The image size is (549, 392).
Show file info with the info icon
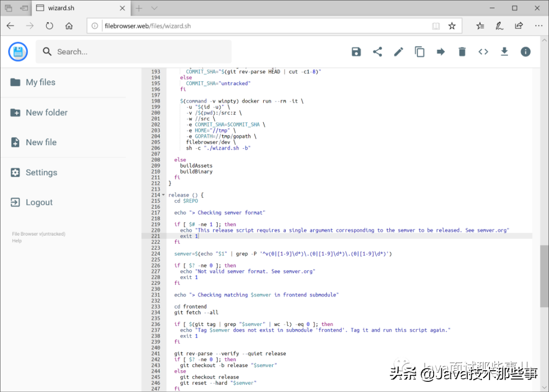526,52
